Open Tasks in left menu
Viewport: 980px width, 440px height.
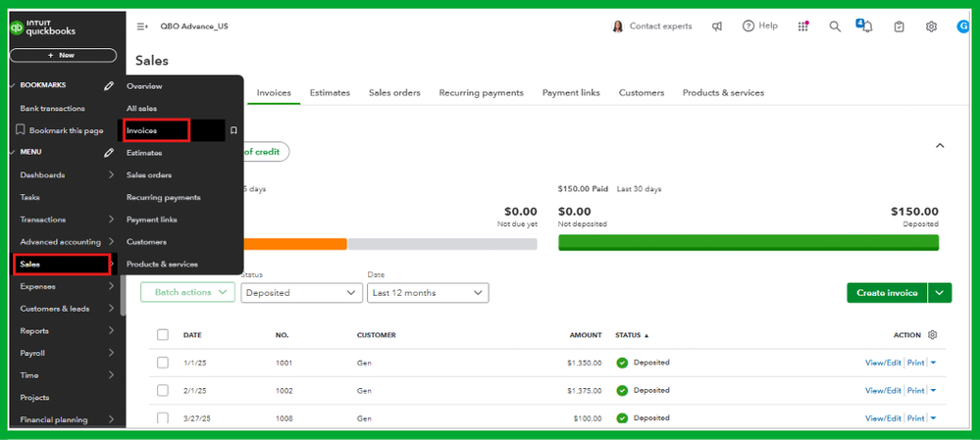[x=30, y=197]
